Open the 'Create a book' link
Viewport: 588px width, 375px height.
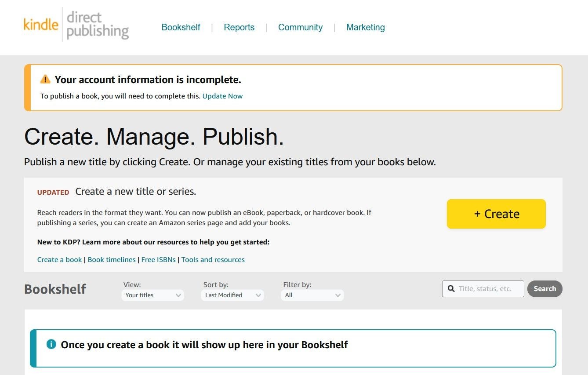pyautogui.click(x=59, y=259)
